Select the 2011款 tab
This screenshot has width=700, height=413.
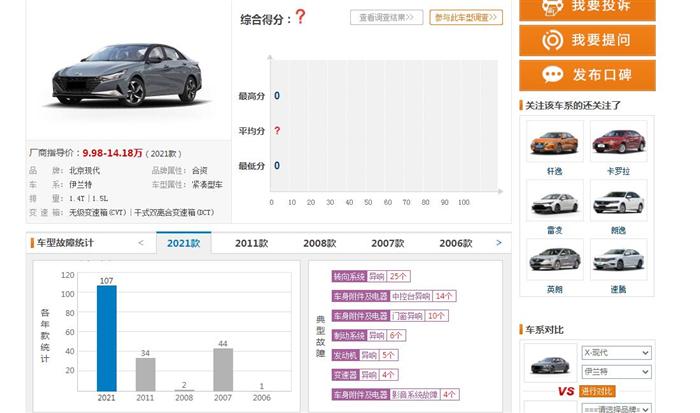pos(251,243)
